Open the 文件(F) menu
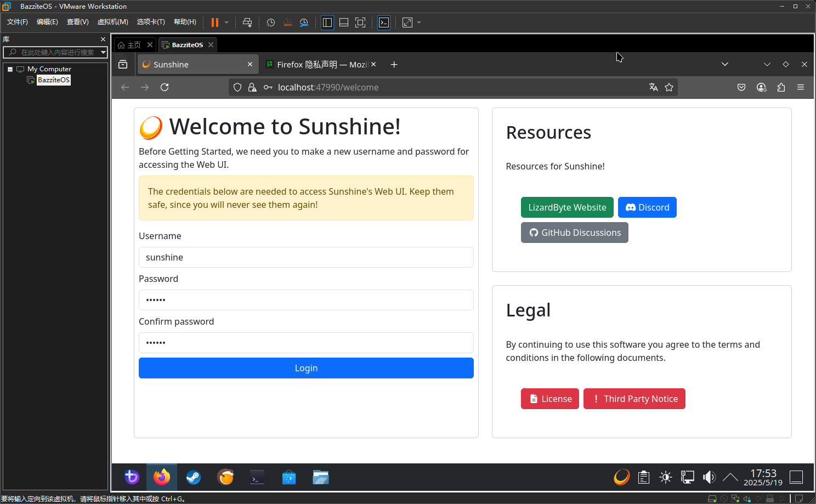This screenshot has height=504, width=816. (18, 22)
